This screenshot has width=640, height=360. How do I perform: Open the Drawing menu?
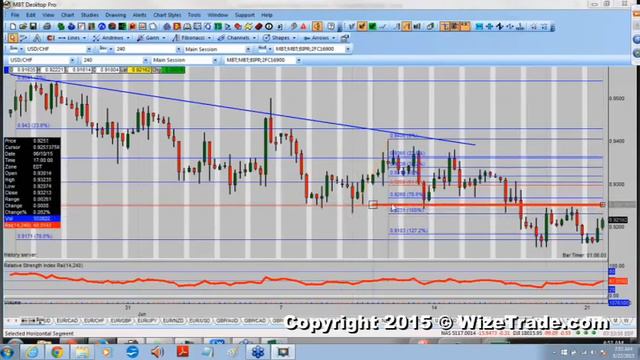(116, 15)
